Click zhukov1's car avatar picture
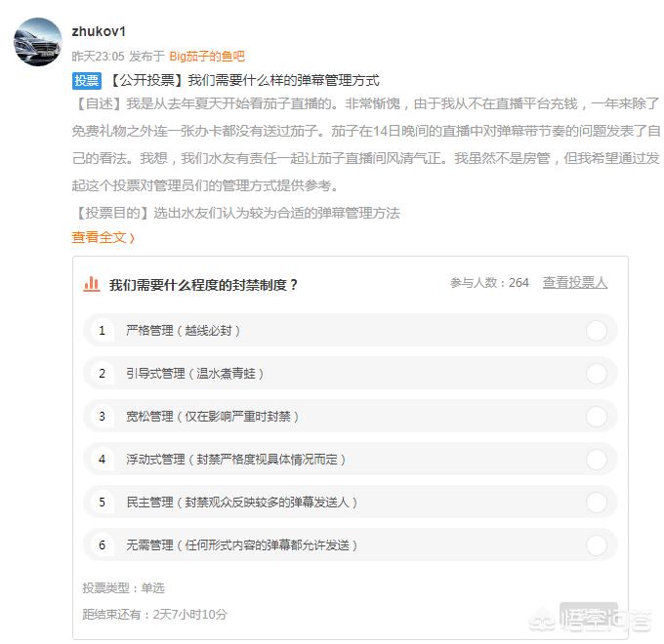Screen dimensions: 664x644 pos(38,42)
